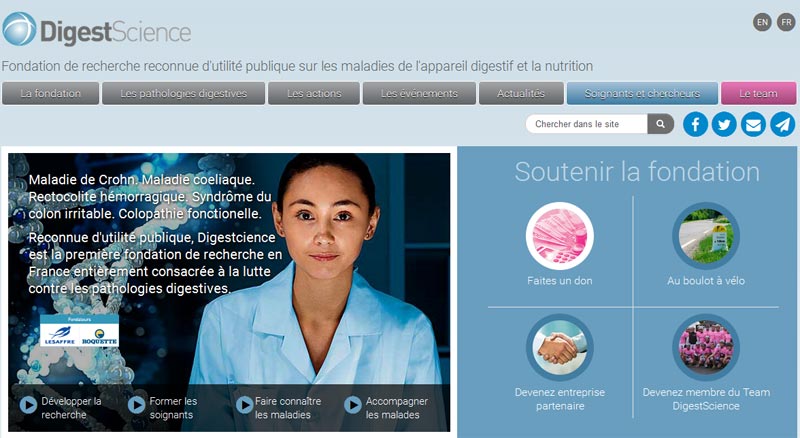The image size is (800, 438).
Task: Click the search magnifier button
Action: point(660,124)
